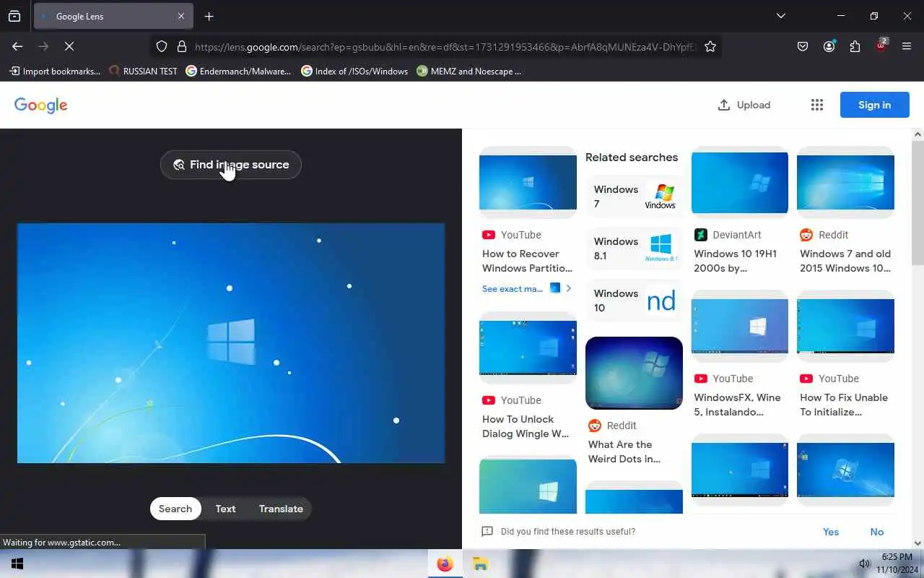The image size is (924, 578).
Task: Select Windows 7 related search
Action: [634, 197]
